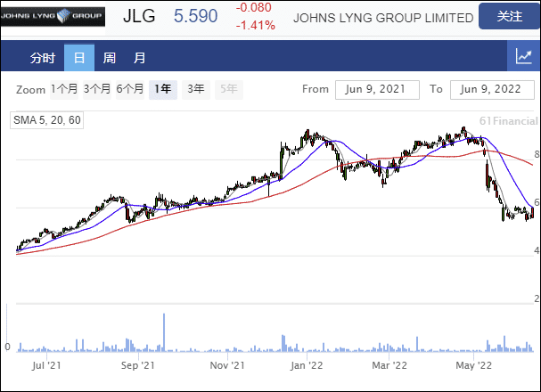
Task: Select the 日 daily chart tab
Action: (x=79, y=58)
